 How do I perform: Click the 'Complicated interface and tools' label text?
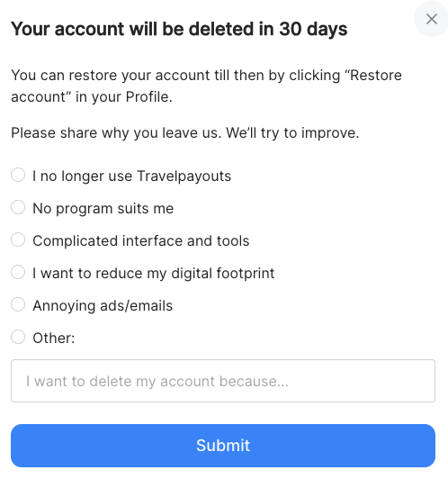click(x=141, y=241)
